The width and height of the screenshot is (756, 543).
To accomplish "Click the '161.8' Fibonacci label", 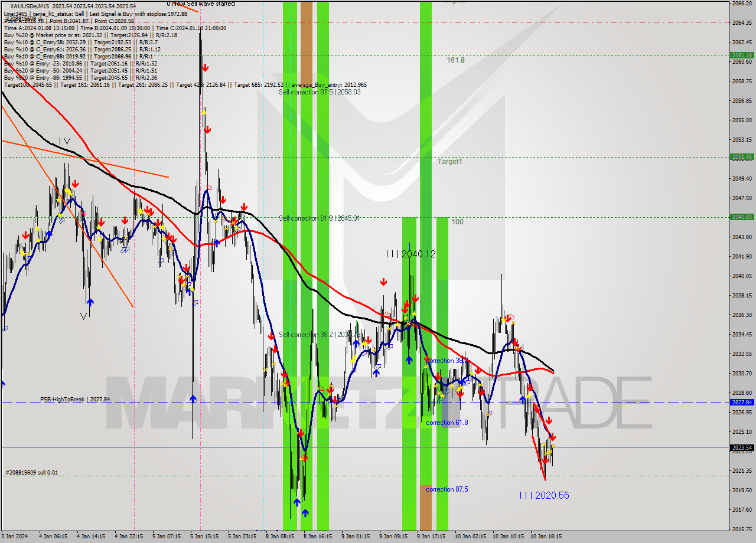I will coord(455,60).
